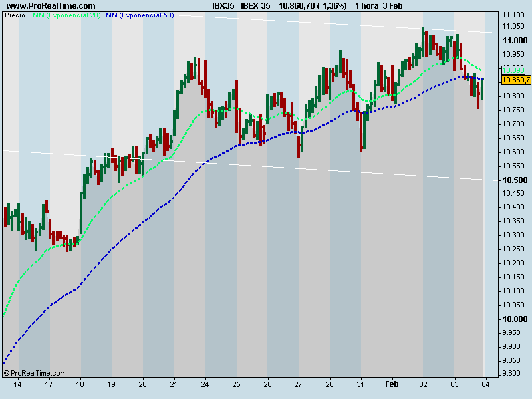Viewport: 532px width, 399px height.
Task: Click the 10.750 axis value
Action: point(513,110)
